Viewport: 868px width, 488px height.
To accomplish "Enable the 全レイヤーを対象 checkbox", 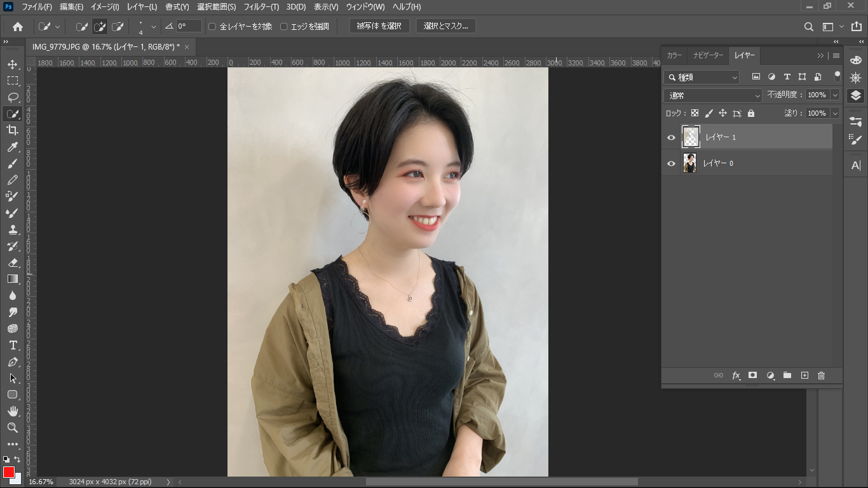I will 212,27.
